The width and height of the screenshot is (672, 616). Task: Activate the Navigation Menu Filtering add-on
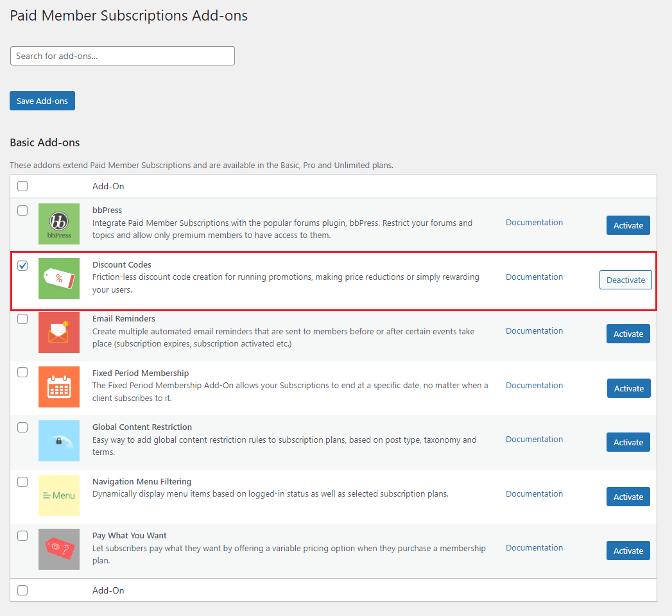628,497
